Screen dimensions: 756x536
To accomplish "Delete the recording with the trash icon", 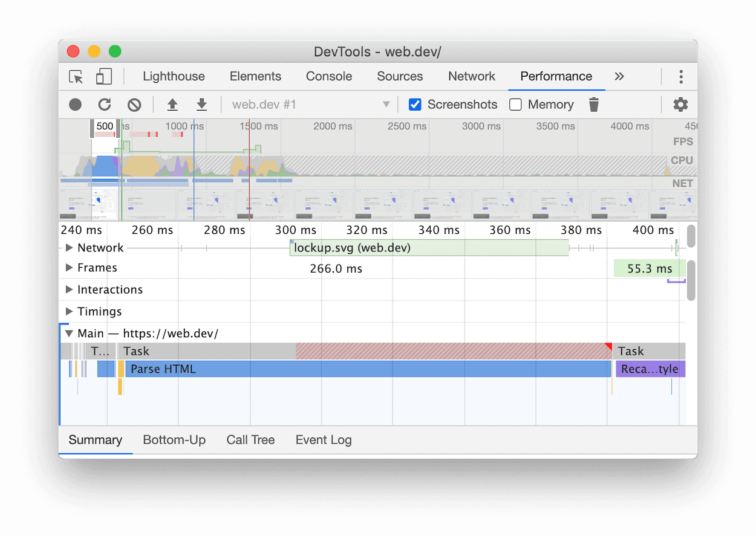I will pos(593,104).
